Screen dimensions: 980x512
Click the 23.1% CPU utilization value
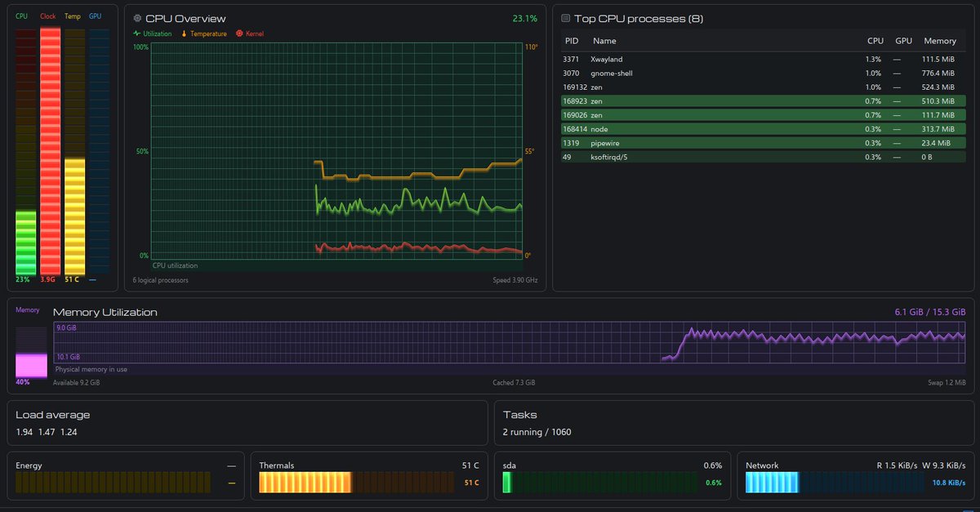pos(524,18)
